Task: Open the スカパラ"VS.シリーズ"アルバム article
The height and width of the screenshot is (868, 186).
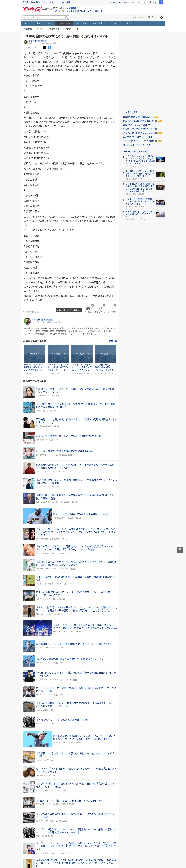Action: (x=62, y=720)
